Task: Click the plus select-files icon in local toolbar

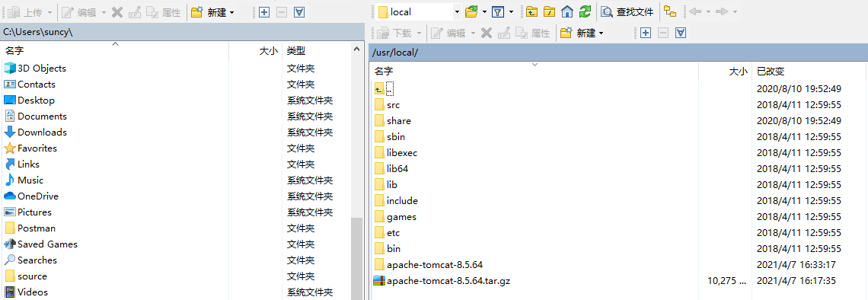Action: 264,12
